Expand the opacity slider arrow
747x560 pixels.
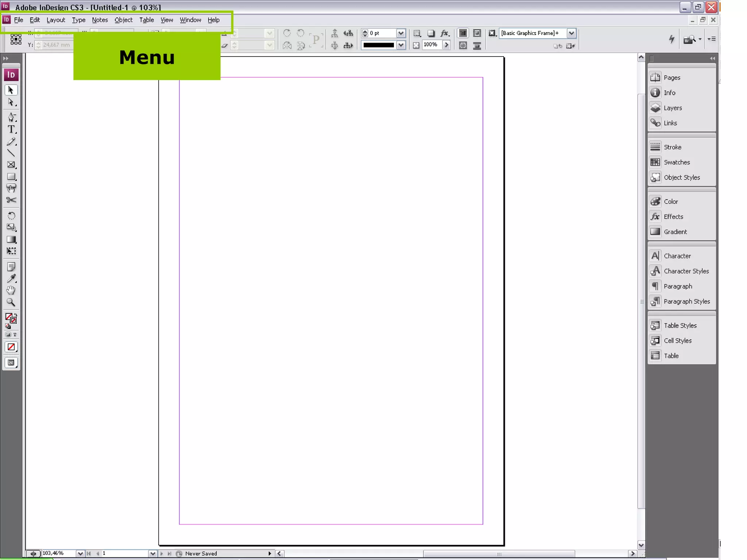(x=446, y=45)
